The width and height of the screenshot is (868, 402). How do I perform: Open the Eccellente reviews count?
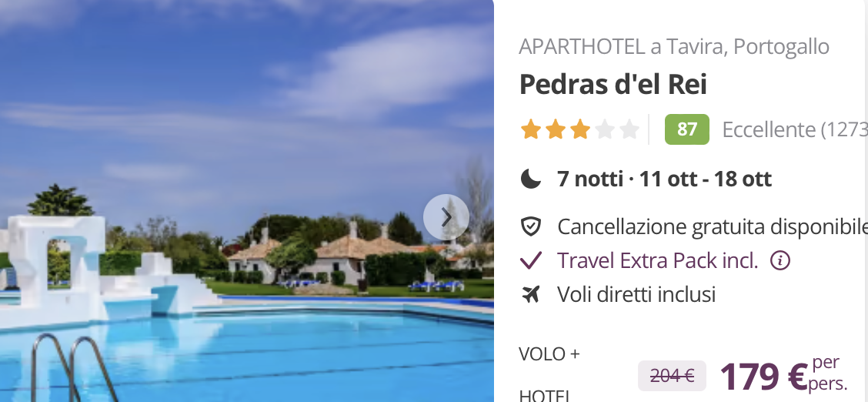(x=795, y=129)
